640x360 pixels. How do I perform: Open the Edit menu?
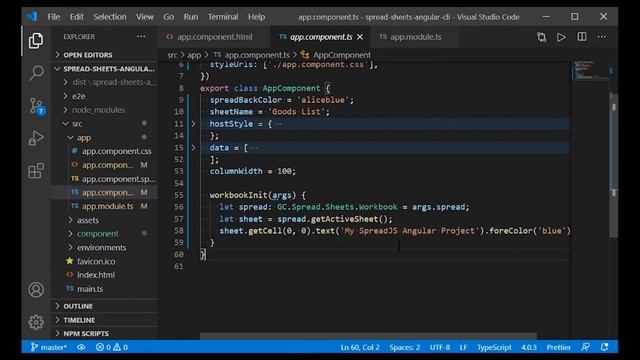[76, 17]
